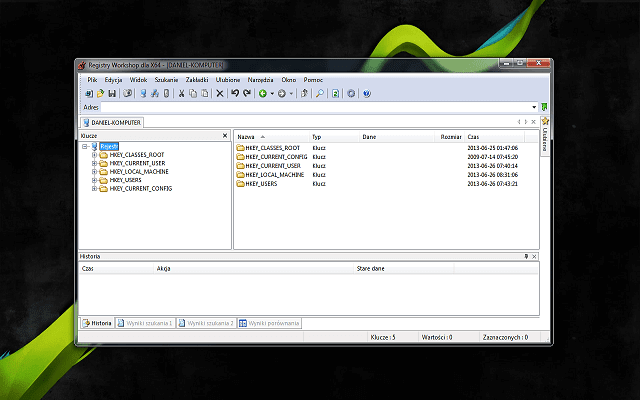
Task: Click the Cut scissors icon
Action: (181, 93)
